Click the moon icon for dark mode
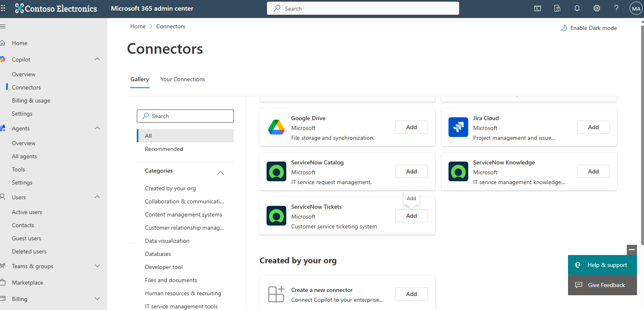 [x=564, y=28]
